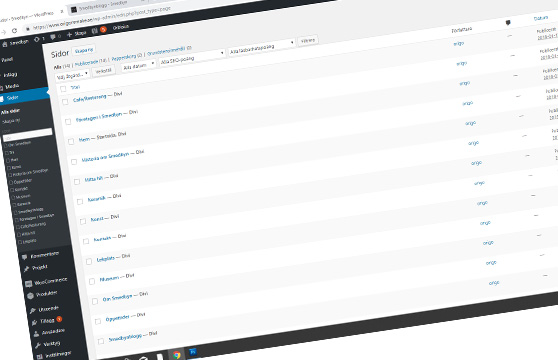Screen dimensions: 558x360
Task: Click the Projekt pin icon in sidebar
Action: click(26, 269)
